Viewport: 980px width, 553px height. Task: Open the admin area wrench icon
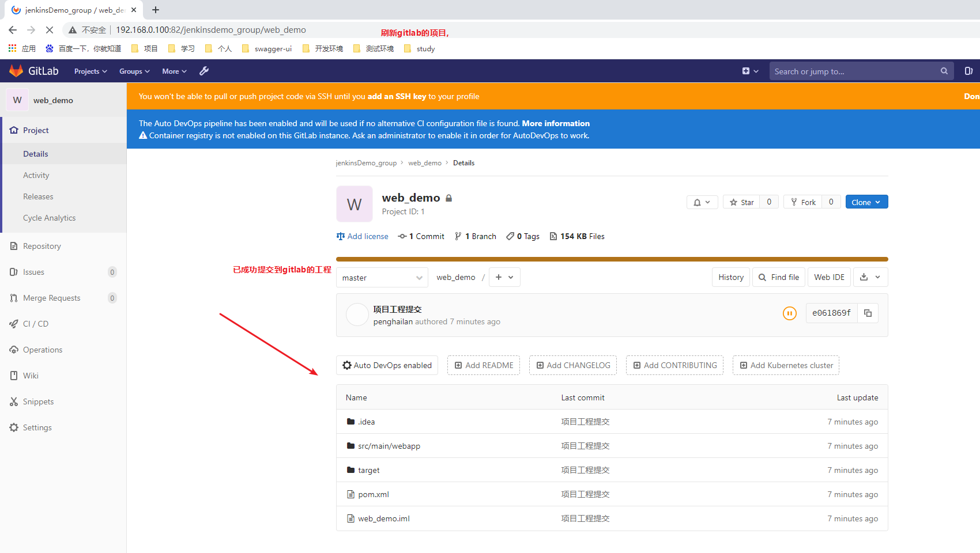203,71
